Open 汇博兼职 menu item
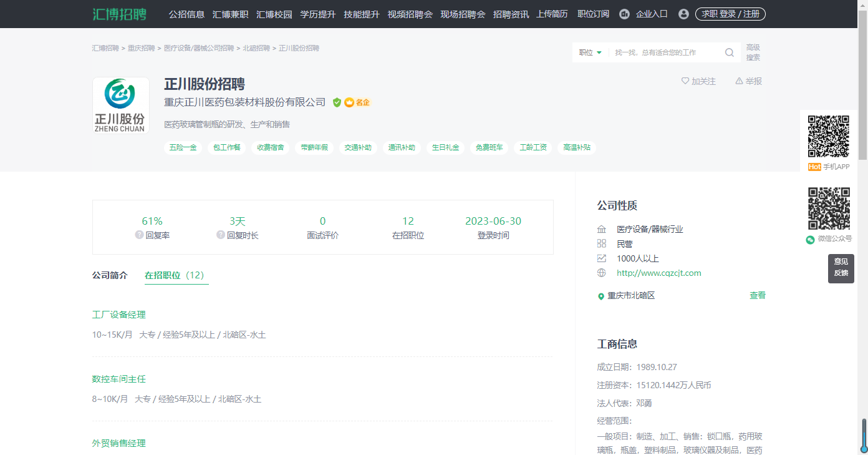 230,14
